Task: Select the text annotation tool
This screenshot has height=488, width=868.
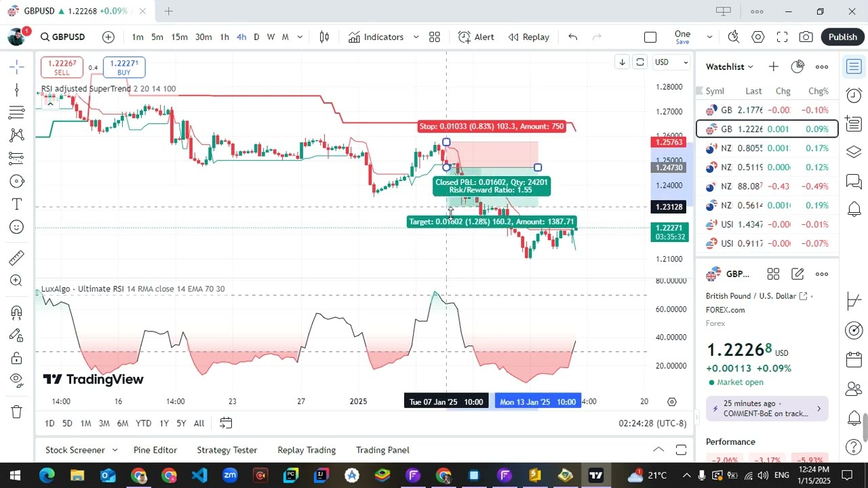Action: coord(17,204)
